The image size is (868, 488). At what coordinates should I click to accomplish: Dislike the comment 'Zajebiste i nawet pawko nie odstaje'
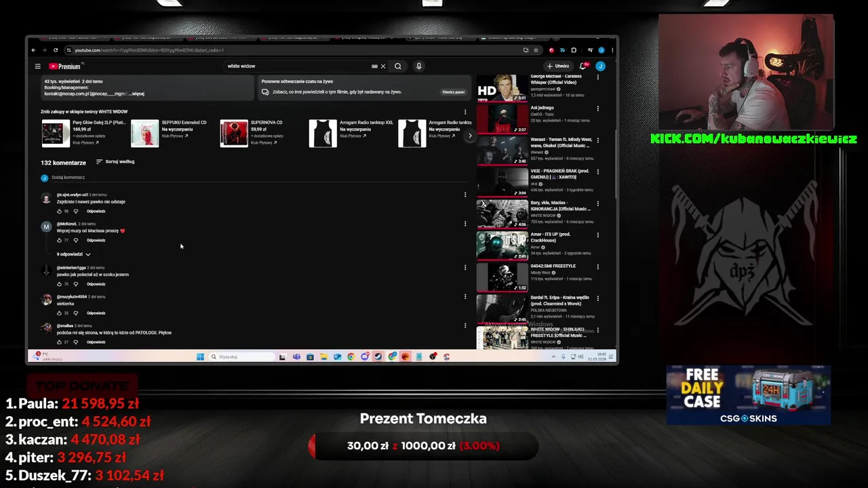[75, 211]
